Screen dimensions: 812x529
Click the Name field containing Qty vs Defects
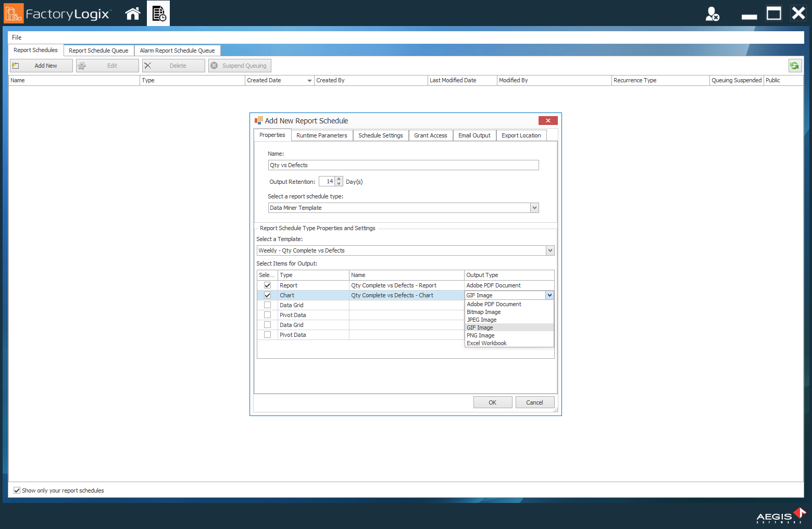403,165
